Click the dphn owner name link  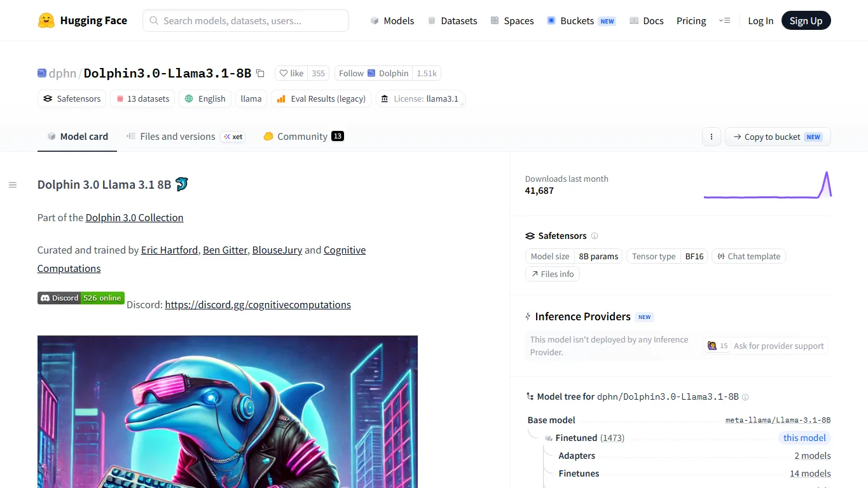pos(62,73)
